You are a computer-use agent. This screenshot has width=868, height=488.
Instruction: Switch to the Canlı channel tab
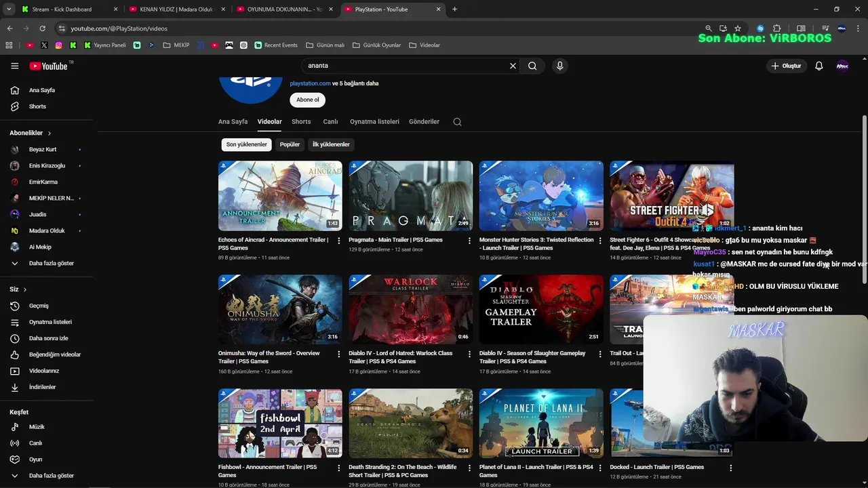tap(330, 122)
